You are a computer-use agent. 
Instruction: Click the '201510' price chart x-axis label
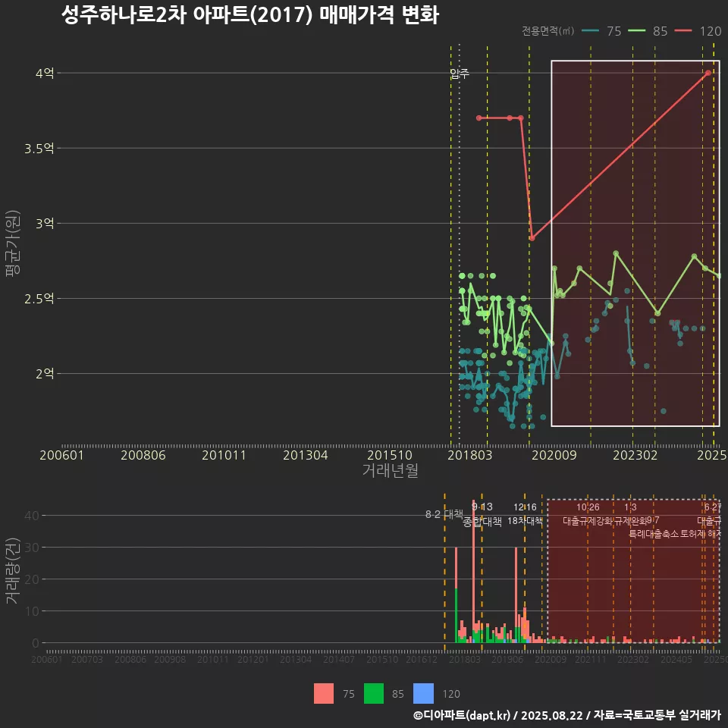[x=390, y=455]
